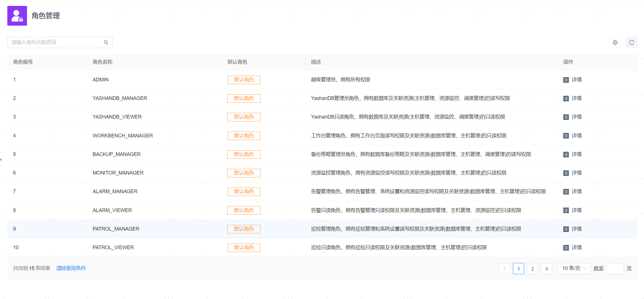Focus the role name search field

click(x=56, y=43)
